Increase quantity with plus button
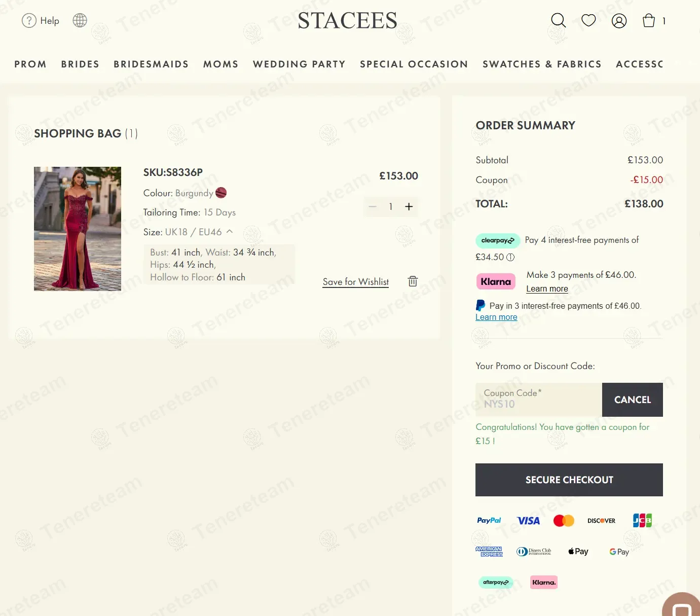Viewport: 700px width, 616px height. click(409, 206)
